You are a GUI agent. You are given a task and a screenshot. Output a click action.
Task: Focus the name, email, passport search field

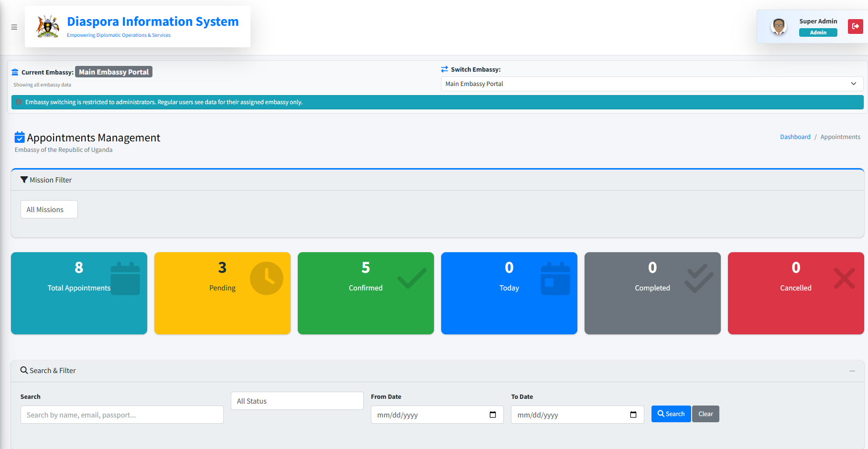(x=122, y=415)
